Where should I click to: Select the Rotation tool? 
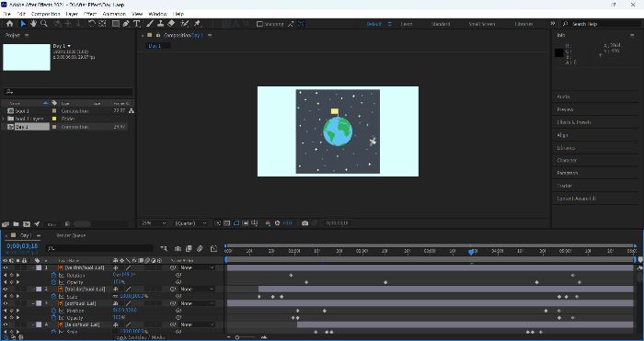pos(92,24)
